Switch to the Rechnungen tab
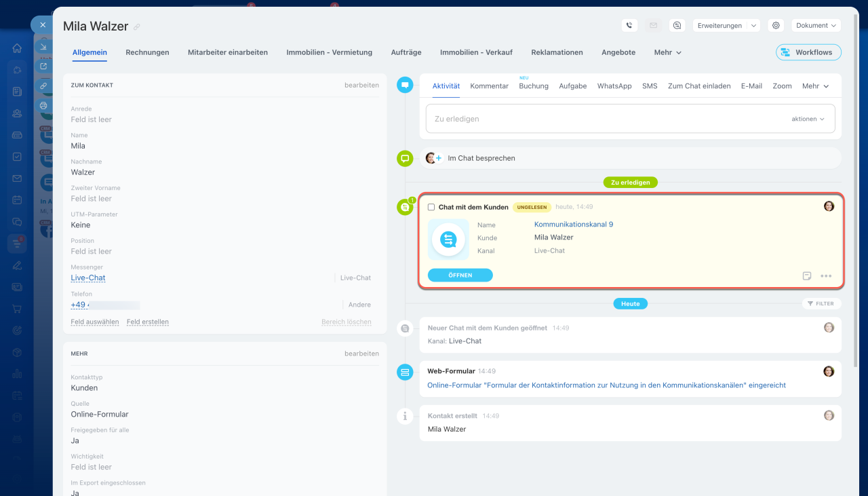Viewport: 868px width, 496px height. tap(147, 52)
